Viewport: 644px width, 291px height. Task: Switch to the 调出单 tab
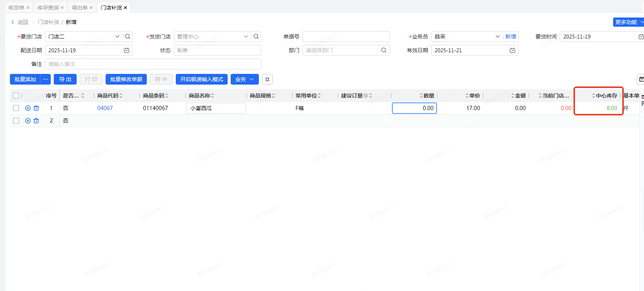(80, 8)
